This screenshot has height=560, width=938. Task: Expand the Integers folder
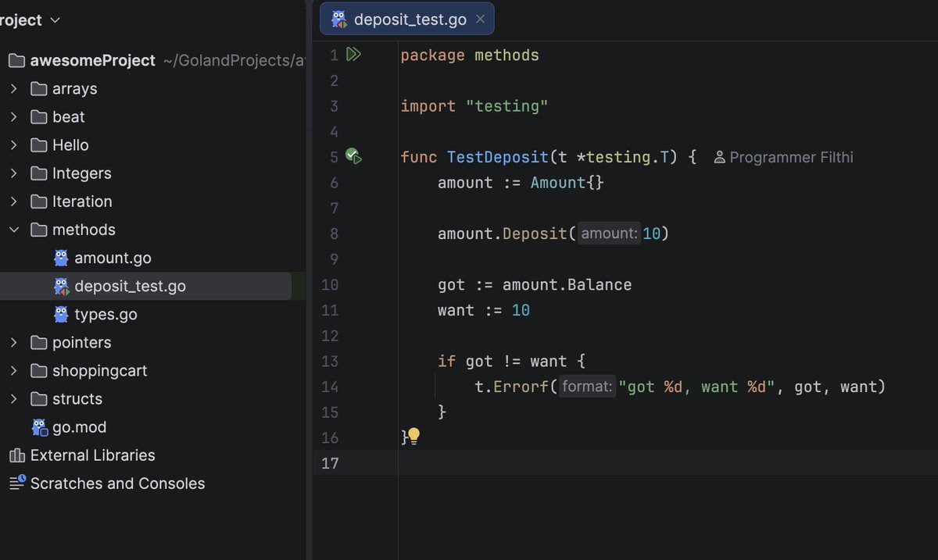[x=13, y=173]
